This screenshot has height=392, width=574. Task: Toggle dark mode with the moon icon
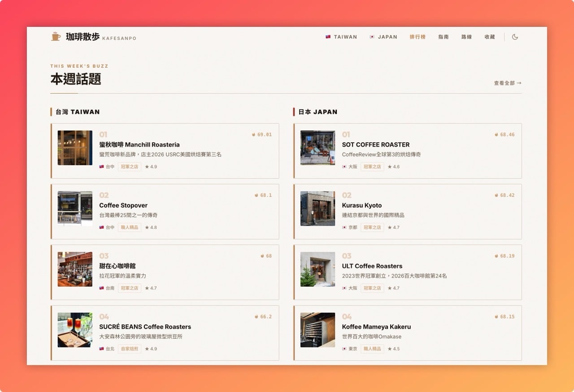pos(515,37)
